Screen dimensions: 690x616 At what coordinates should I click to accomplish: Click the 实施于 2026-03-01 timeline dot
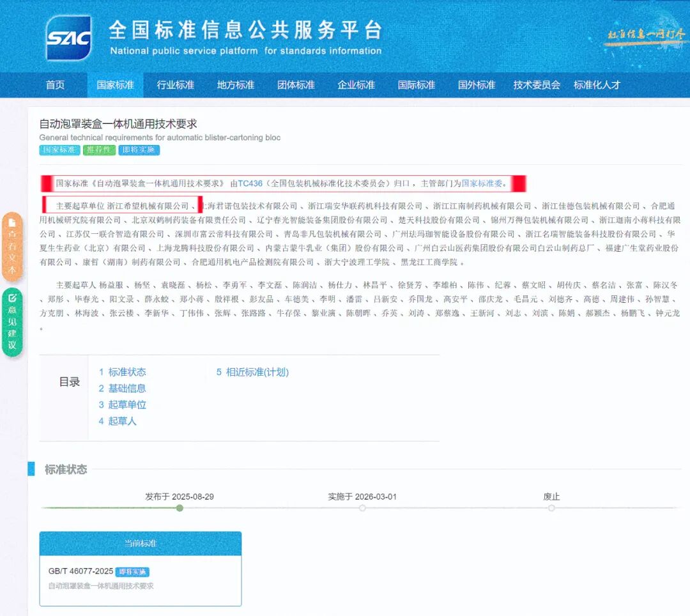point(362,508)
